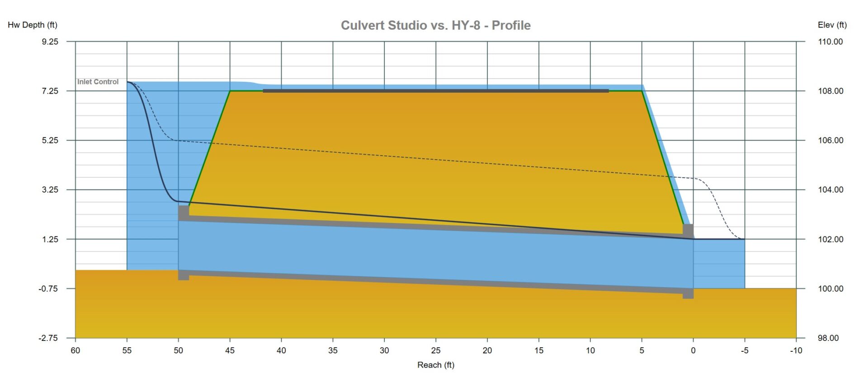The height and width of the screenshot is (383, 868).
Task: Click the 102.00 elevation tick label
Action: (x=830, y=239)
